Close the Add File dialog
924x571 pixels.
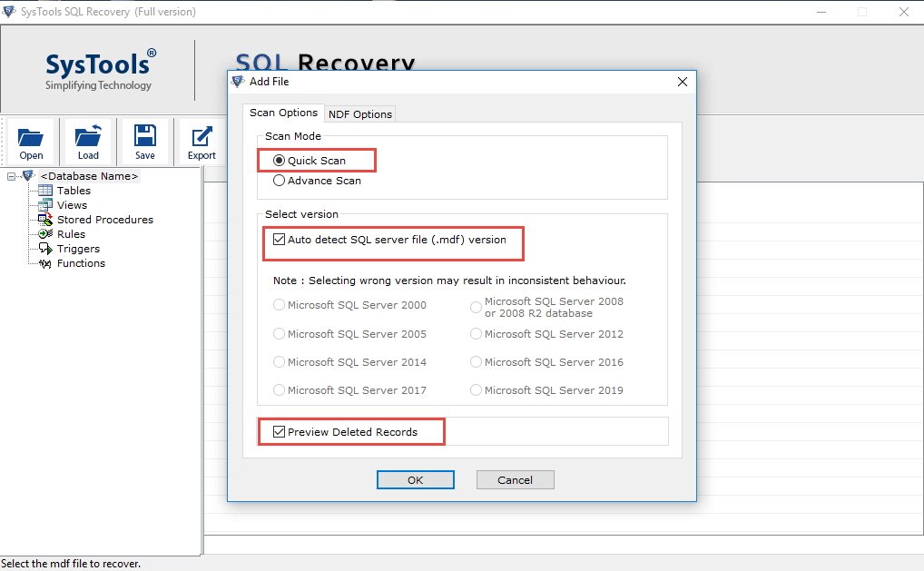point(683,82)
